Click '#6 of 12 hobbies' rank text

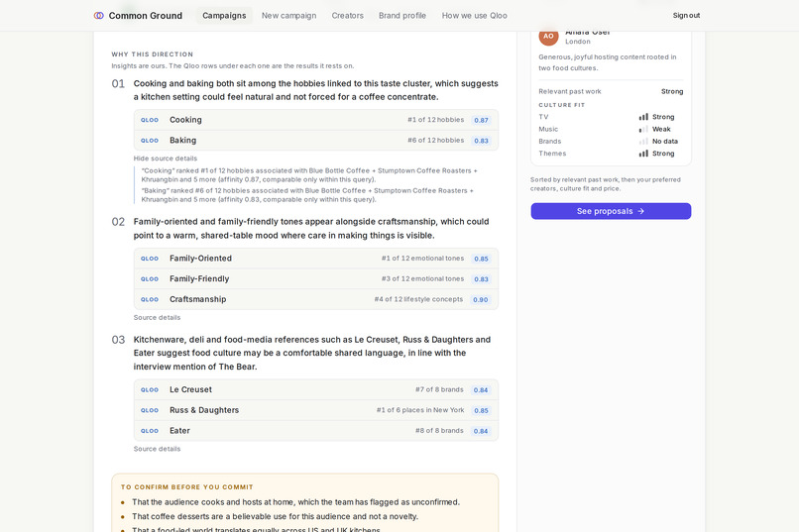coord(435,140)
